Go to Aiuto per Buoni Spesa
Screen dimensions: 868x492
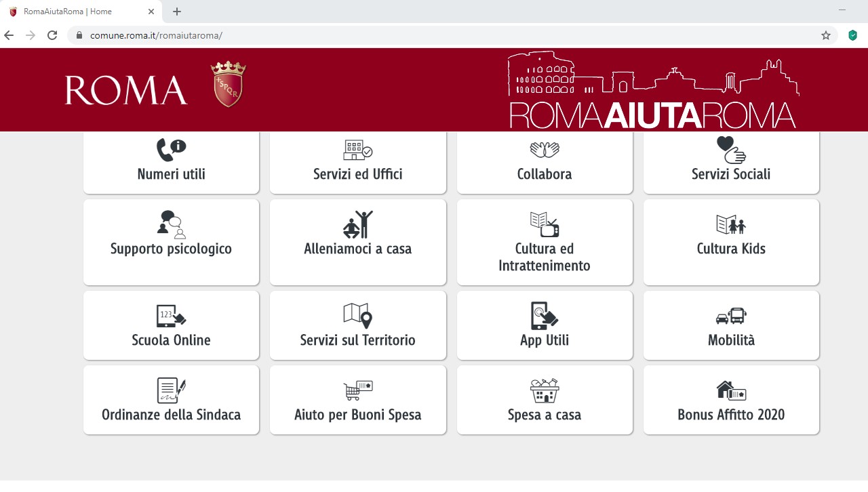point(358,400)
